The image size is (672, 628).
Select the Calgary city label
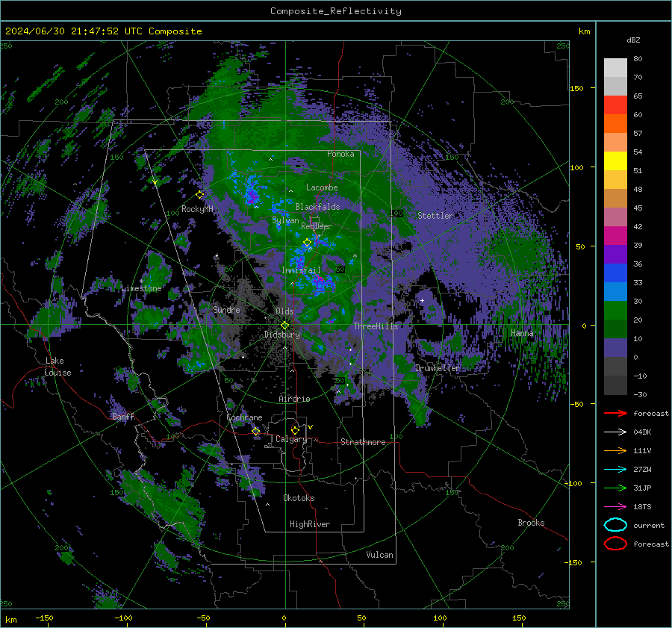coord(291,439)
